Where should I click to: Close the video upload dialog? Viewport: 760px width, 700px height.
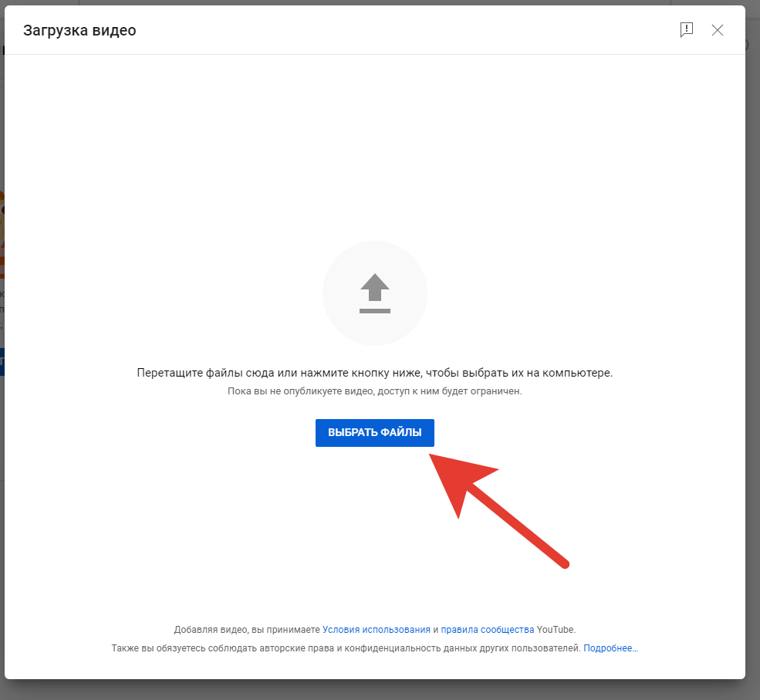(x=718, y=30)
